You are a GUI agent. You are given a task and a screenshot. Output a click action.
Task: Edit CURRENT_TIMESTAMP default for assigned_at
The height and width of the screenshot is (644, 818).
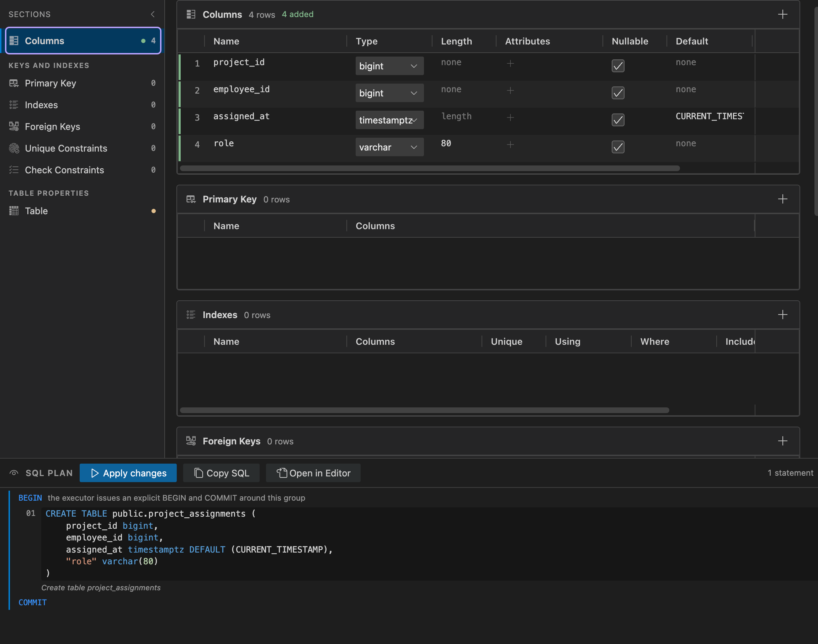(x=710, y=116)
